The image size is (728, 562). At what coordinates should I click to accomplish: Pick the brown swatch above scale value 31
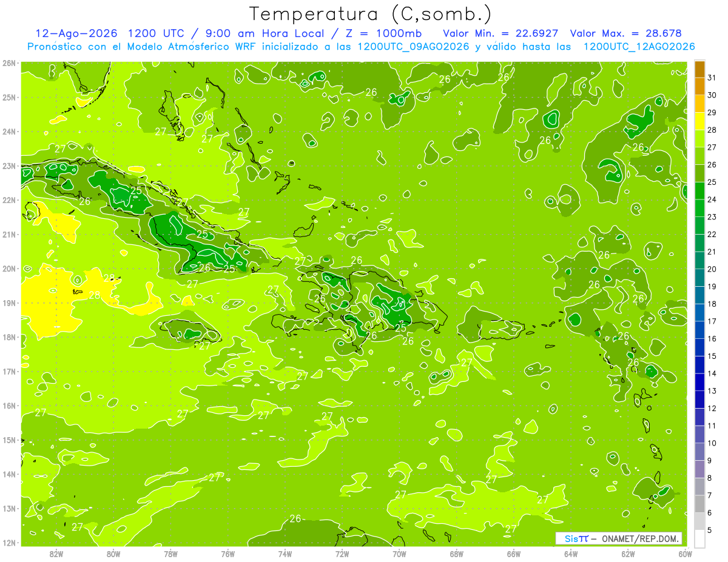(x=699, y=69)
